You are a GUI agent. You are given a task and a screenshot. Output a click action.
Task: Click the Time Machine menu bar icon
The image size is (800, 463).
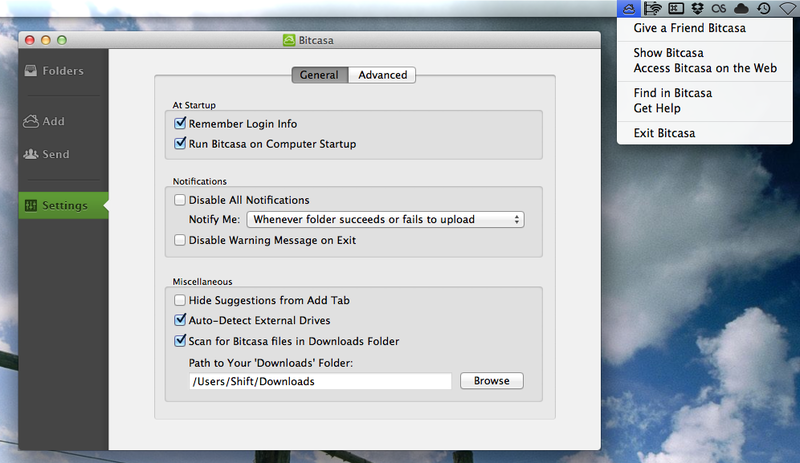click(764, 8)
